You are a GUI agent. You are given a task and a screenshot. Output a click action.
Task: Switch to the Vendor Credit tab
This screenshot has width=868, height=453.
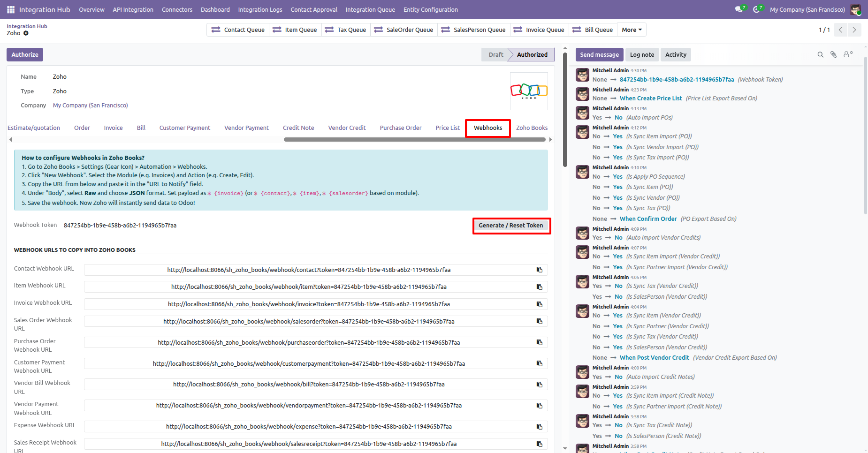click(347, 128)
